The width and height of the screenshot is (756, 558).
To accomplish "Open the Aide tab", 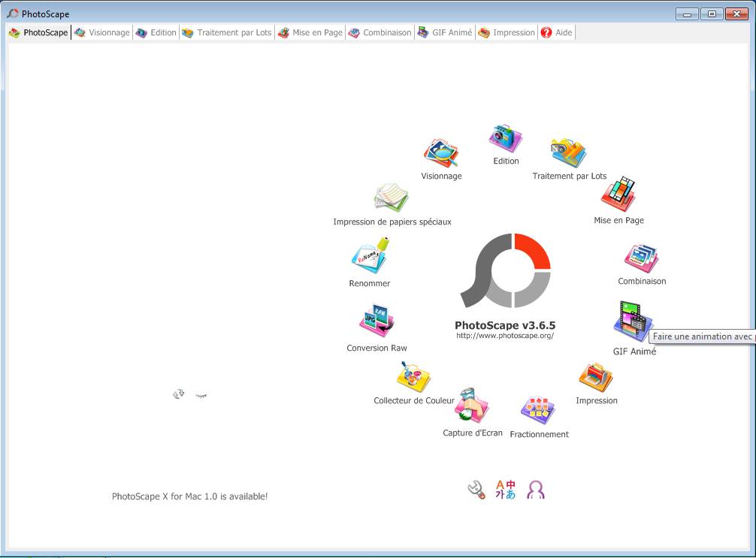I will 556,33.
